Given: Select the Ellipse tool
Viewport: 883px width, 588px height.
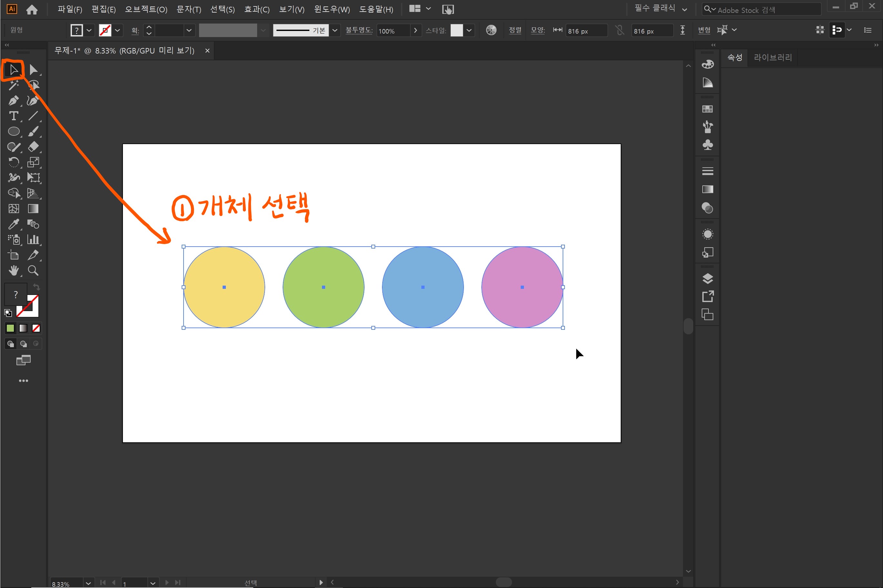Looking at the screenshot, I should tap(14, 132).
